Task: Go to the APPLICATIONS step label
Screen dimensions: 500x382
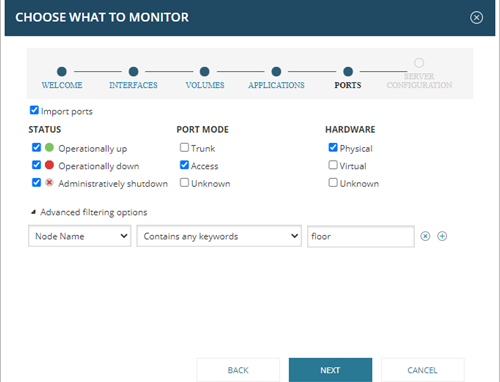Action: [276, 85]
